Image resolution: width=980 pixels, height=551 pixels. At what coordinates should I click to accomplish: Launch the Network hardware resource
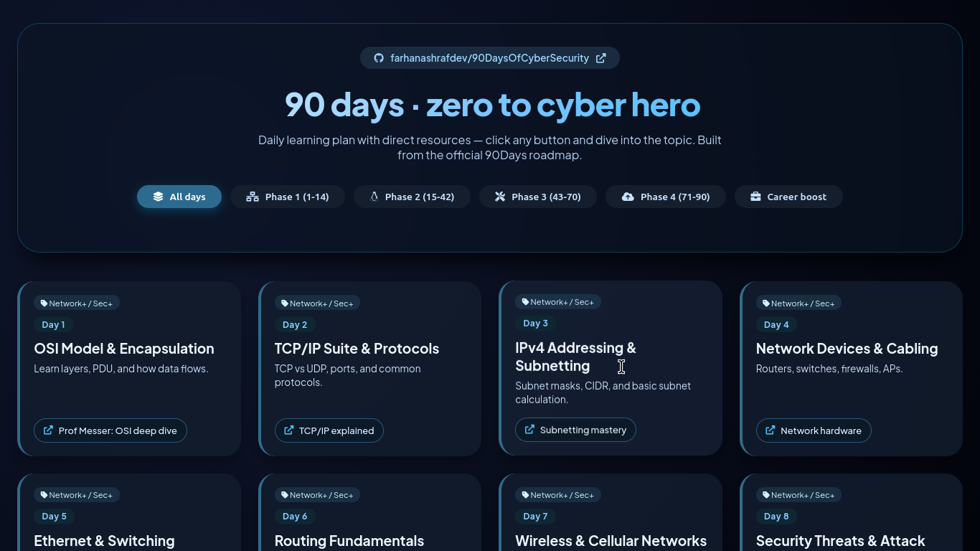tap(814, 430)
